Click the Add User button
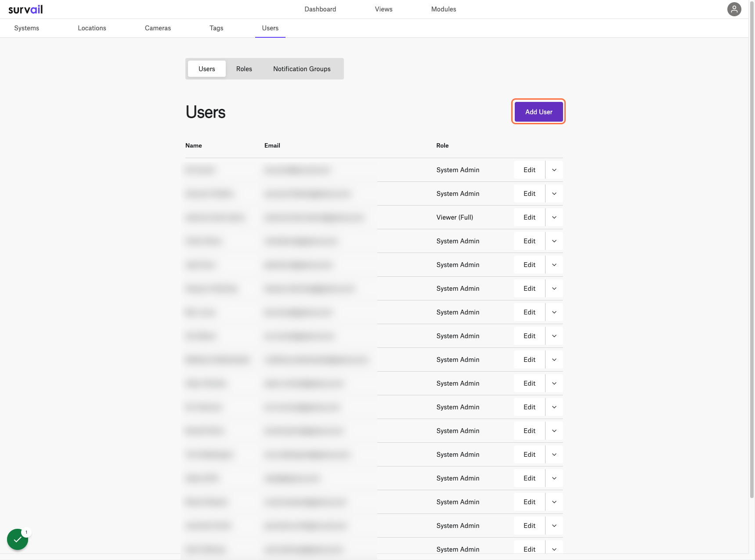755x560 pixels. [x=538, y=112]
